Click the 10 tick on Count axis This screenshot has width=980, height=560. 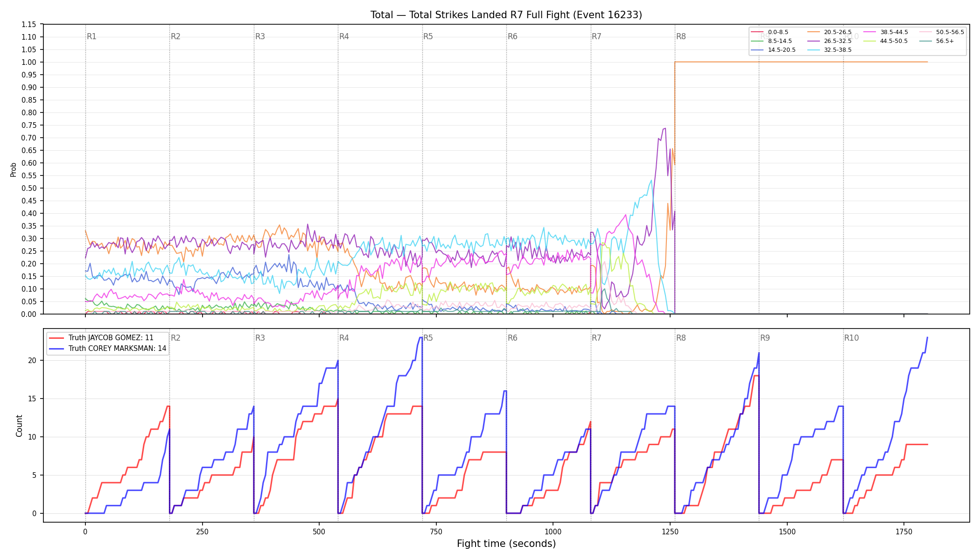32,437
